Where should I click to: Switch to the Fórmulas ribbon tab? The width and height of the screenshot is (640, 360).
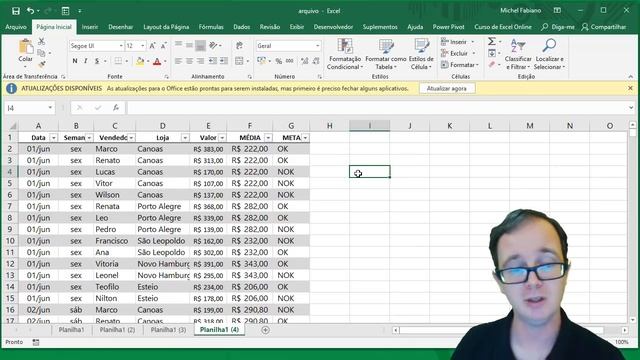click(211, 27)
